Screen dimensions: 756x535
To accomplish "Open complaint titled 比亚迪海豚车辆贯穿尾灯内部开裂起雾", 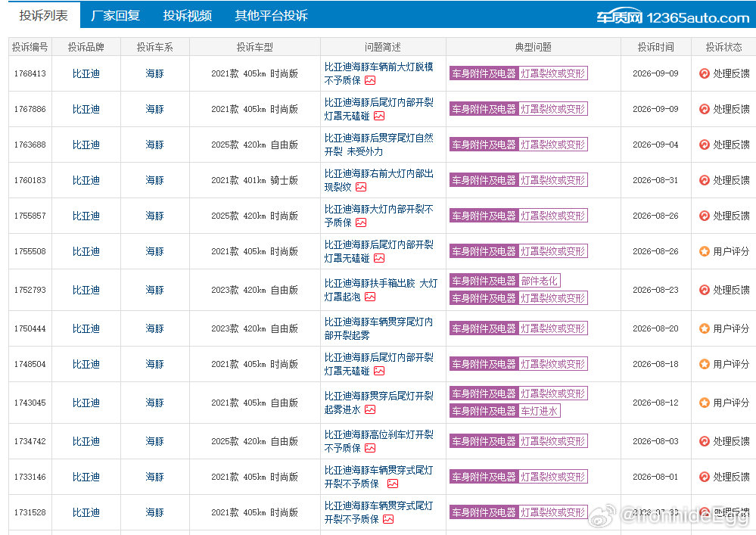I will pos(378,328).
